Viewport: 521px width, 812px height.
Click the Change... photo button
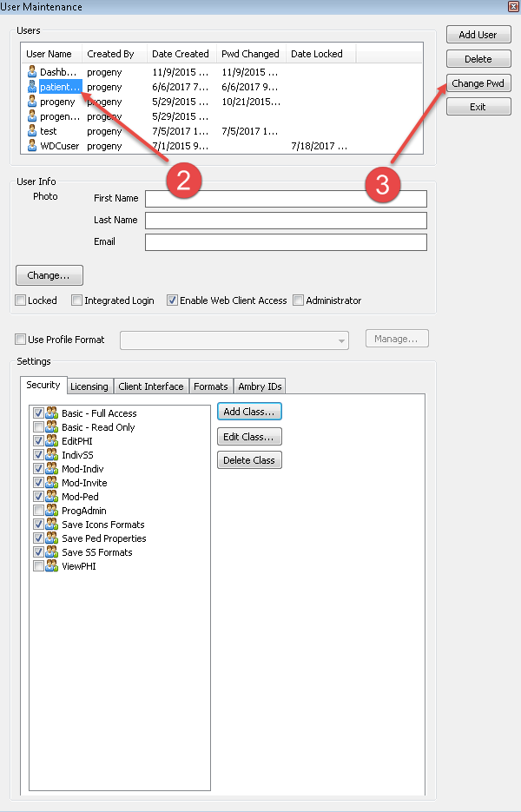pyautogui.click(x=49, y=275)
